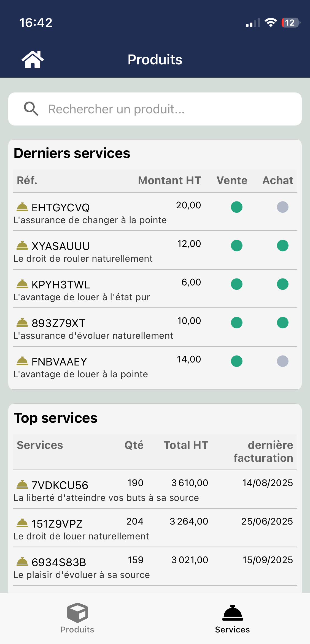Click the Total HT column header

(186, 445)
